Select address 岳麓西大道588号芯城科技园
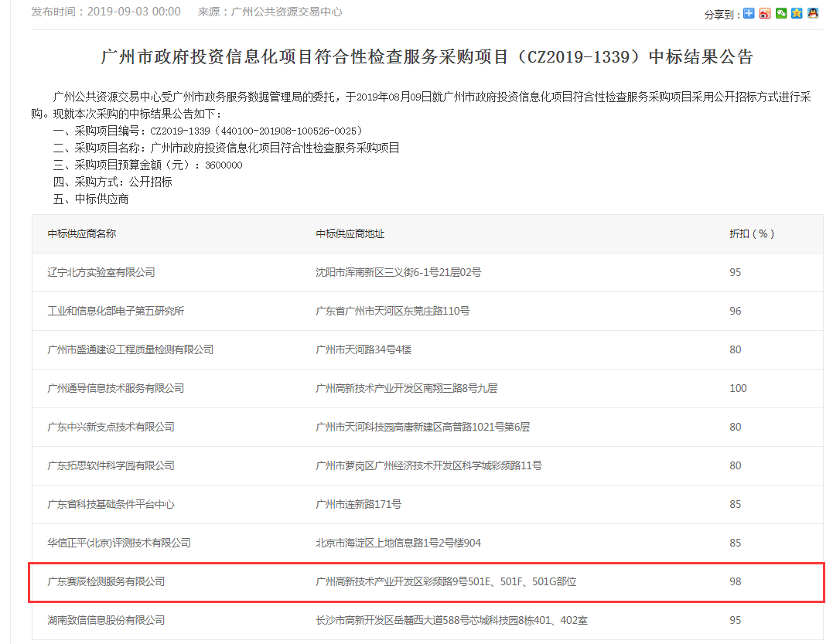The image size is (833, 644). point(452,621)
